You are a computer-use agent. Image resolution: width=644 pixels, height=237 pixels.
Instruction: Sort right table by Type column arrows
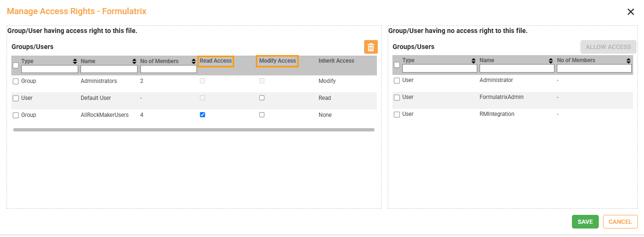[474, 61]
